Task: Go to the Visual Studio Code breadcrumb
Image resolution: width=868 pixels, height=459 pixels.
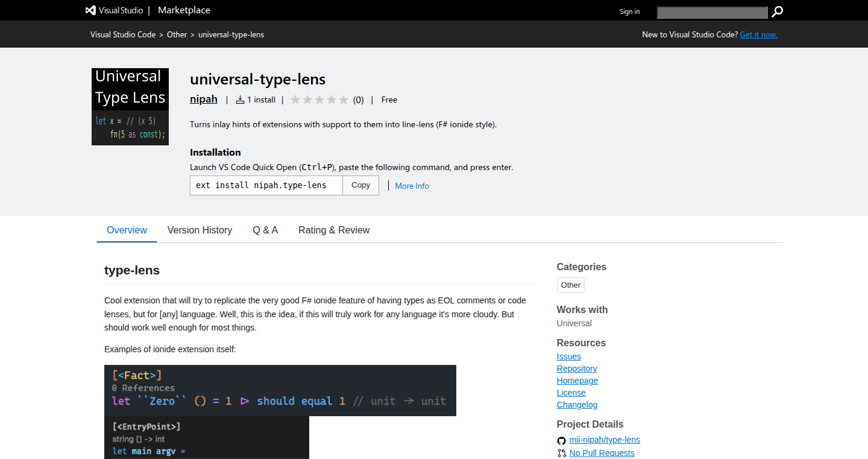Action: (x=123, y=34)
